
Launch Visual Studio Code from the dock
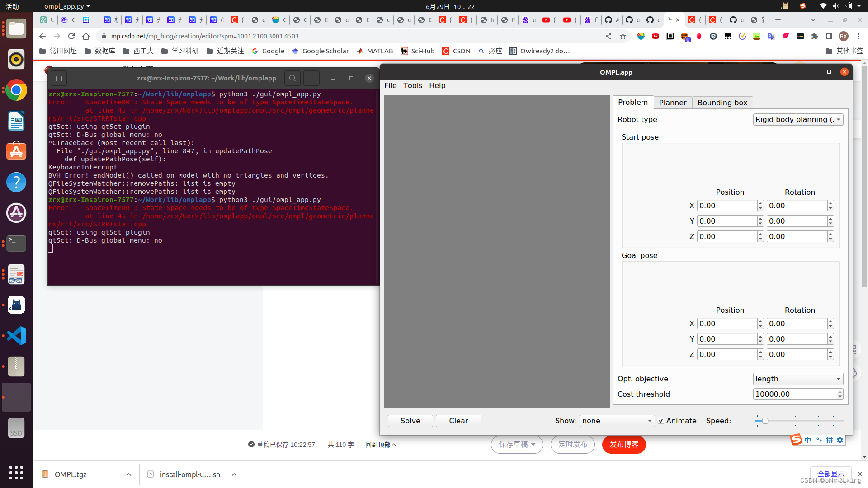click(x=16, y=336)
